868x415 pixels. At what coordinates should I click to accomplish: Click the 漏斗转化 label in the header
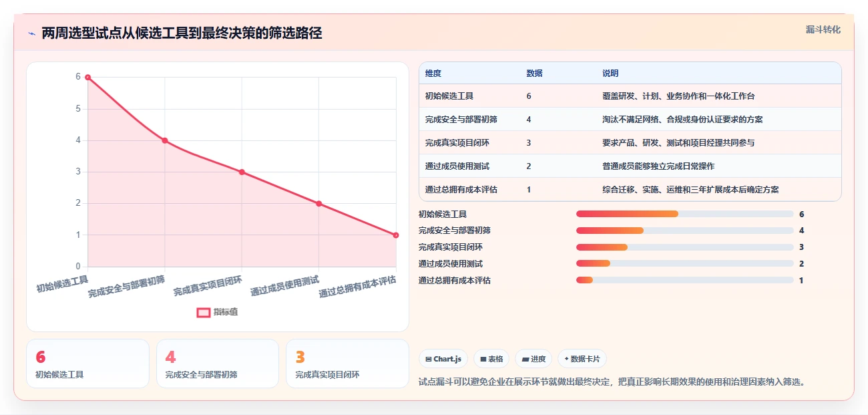tap(823, 29)
